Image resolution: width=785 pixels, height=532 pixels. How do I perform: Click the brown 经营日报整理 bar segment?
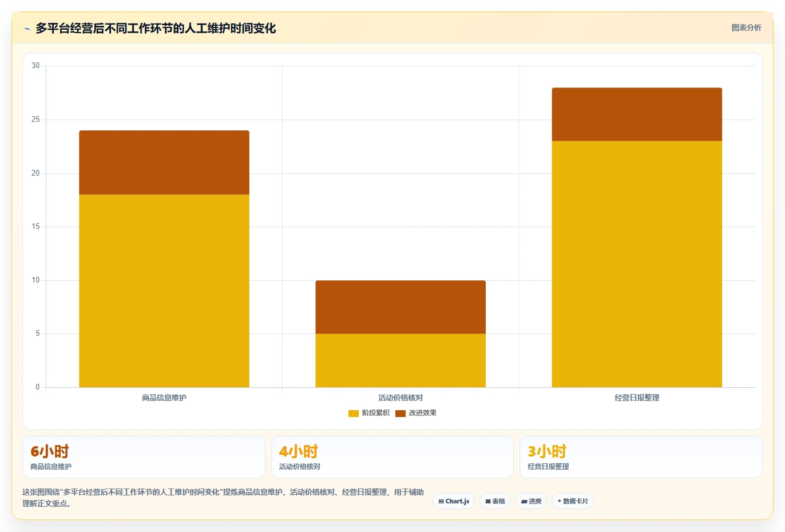point(637,114)
